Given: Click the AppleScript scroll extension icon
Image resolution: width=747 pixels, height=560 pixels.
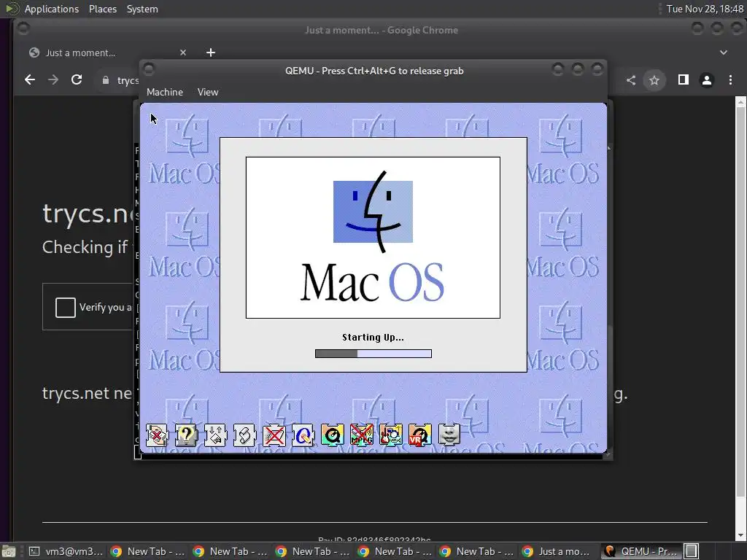Looking at the screenshot, I should pos(244,435).
